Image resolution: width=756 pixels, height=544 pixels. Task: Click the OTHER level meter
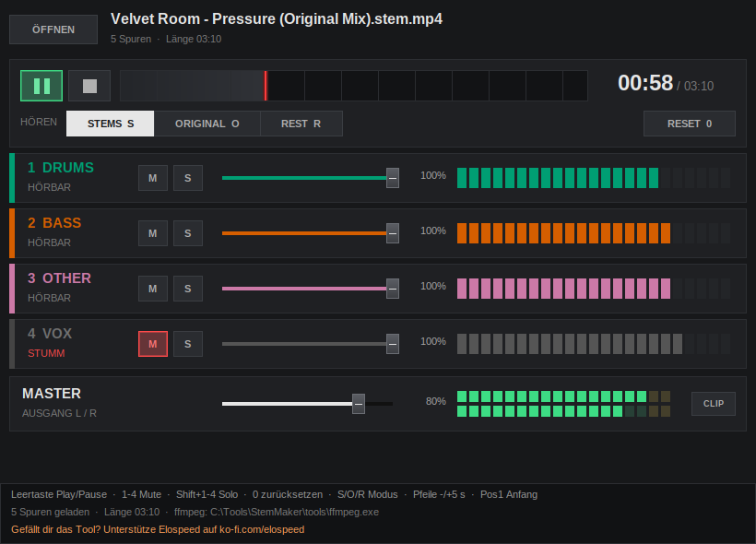coord(594,289)
